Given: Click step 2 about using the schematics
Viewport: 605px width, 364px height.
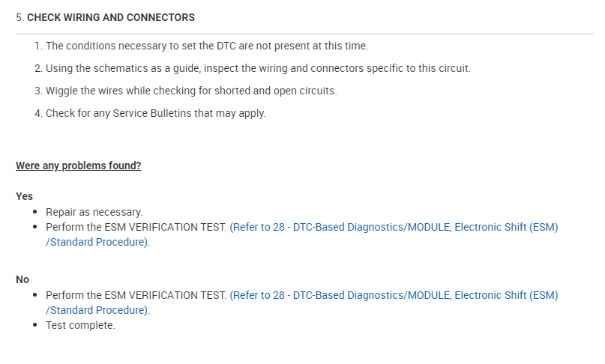Looking at the screenshot, I should pyautogui.click(x=258, y=68).
